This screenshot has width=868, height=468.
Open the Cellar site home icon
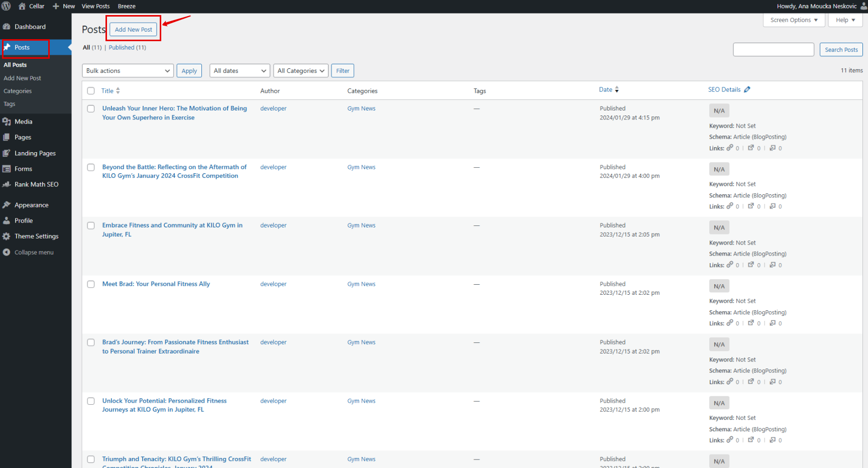(22, 6)
